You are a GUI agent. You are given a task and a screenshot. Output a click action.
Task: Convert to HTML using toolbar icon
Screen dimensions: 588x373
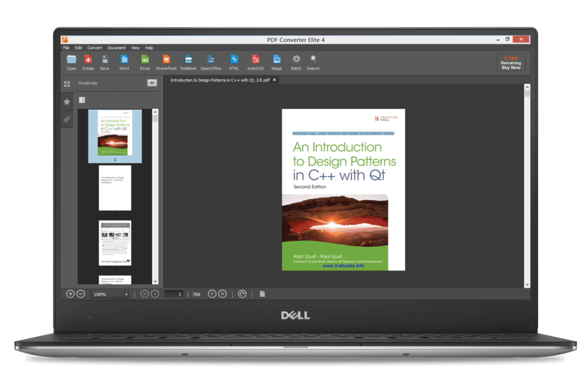pos(234,59)
